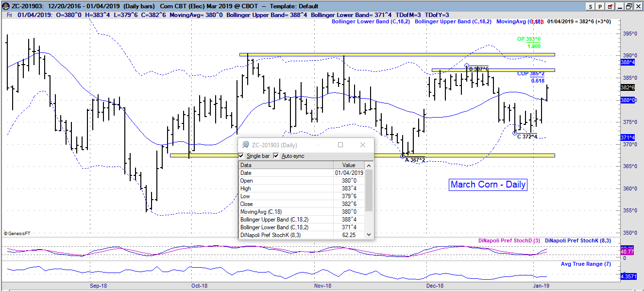644x291 pixels.
Task: Click the yellow line at 387 level
Action: click(493, 70)
